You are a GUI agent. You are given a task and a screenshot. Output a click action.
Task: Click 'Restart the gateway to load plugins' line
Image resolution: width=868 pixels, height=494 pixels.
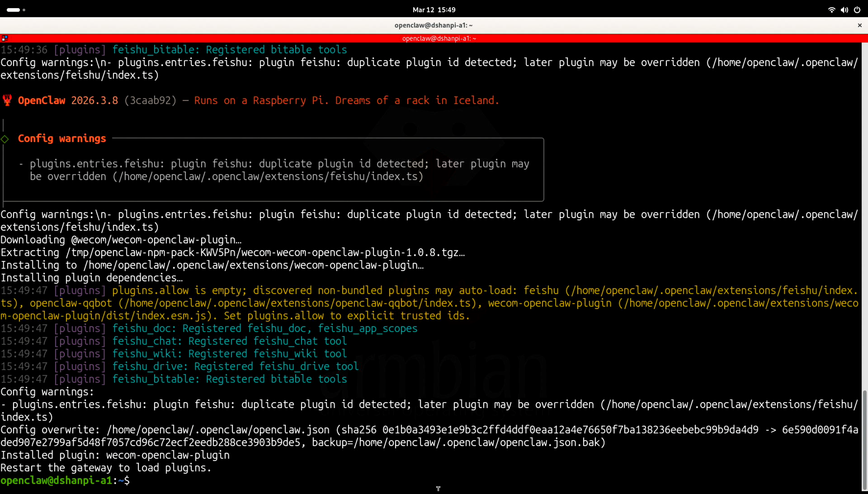[106, 468]
